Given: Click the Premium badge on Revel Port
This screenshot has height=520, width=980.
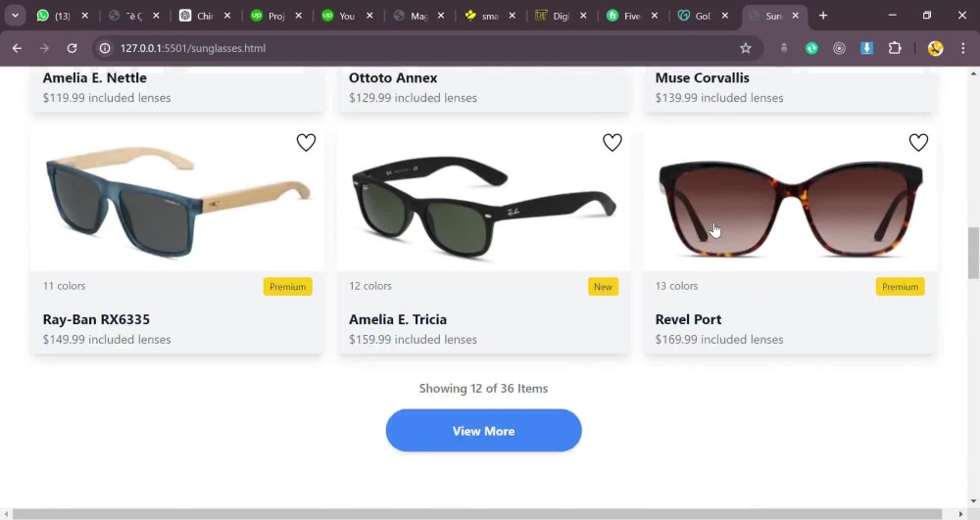Looking at the screenshot, I should click(900, 287).
